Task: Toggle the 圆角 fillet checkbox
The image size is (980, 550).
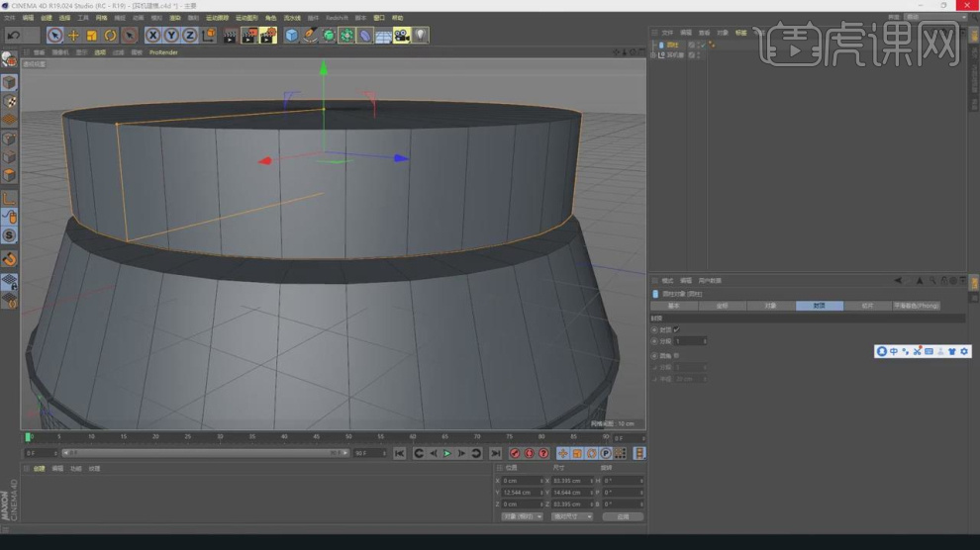Action: (676, 355)
